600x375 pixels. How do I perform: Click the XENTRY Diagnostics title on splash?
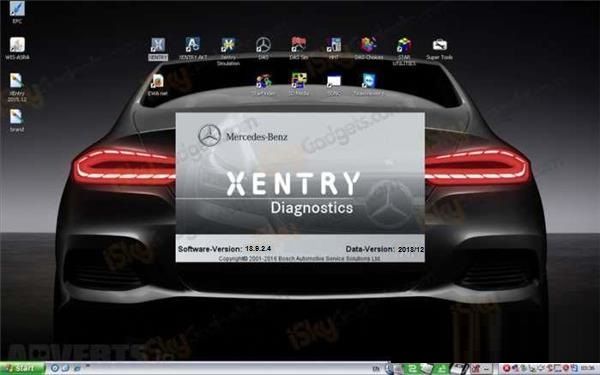(293, 194)
